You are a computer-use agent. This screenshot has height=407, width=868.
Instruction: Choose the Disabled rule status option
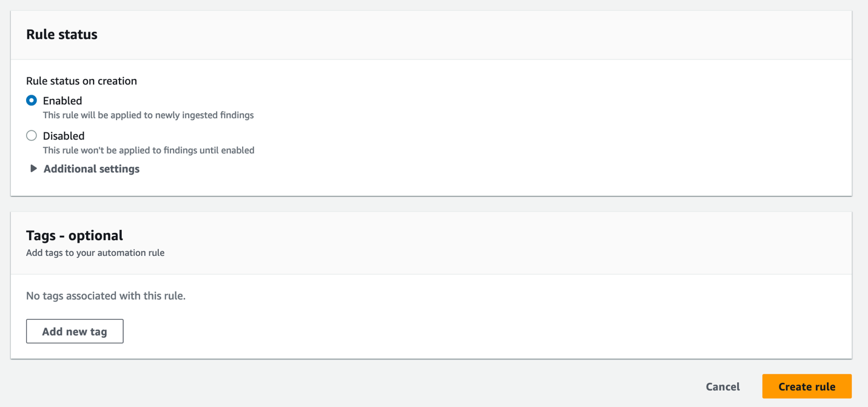[x=32, y=135]
